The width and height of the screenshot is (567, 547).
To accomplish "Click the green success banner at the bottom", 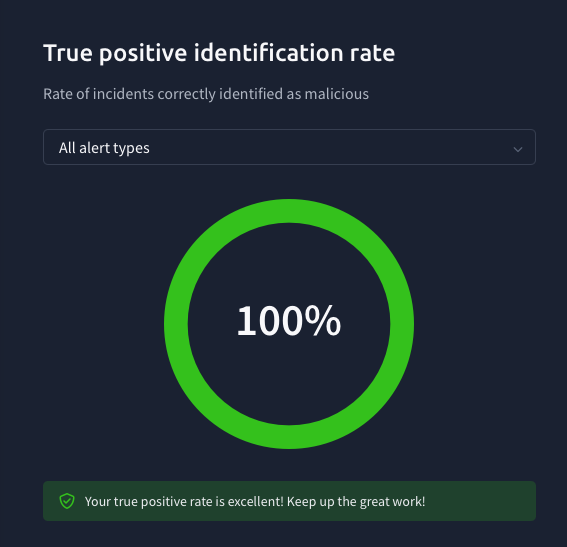I will click(289, 501).
